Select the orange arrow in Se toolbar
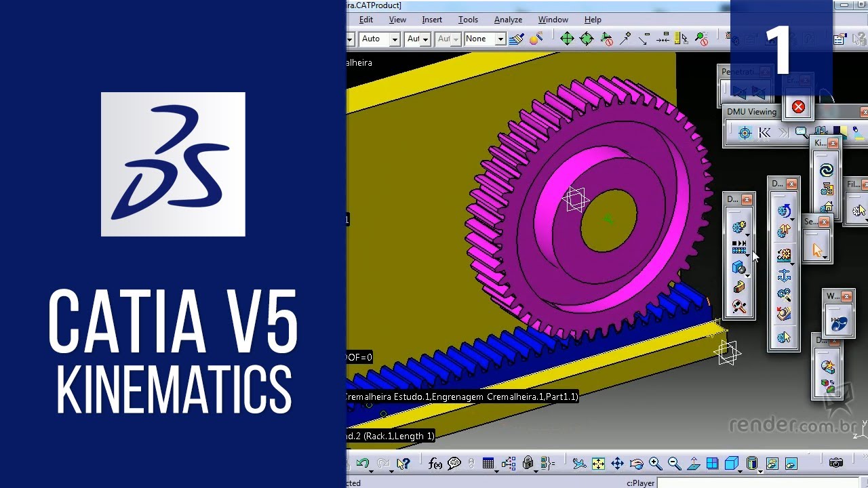The width and height of the screenshot is (868, 488). (x=816, y=251)
